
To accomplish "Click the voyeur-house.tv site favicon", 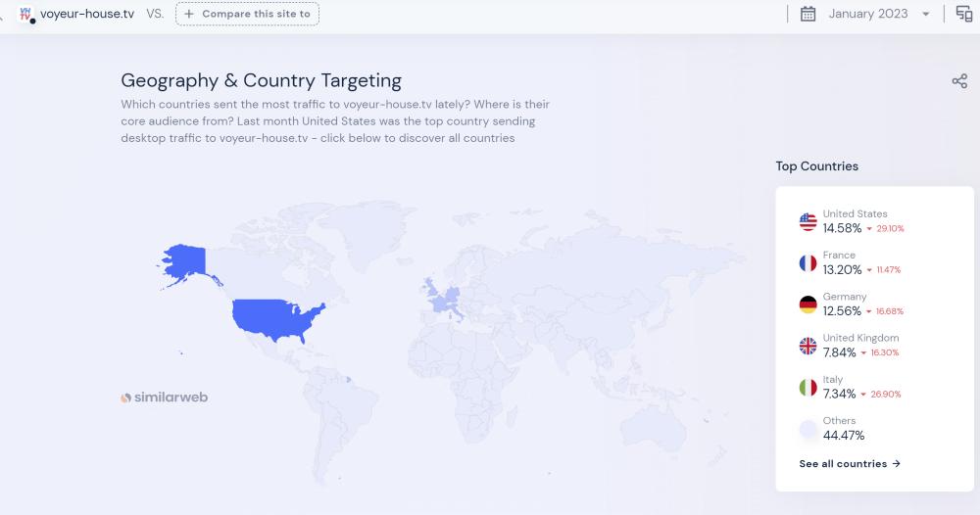I will pyautogui.click(x=26, y=14).
